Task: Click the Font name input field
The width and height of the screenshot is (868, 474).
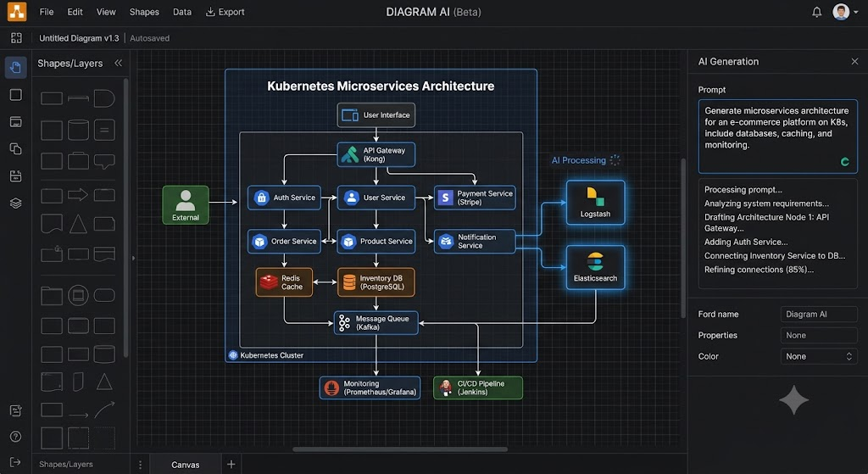Action: pyautogui.click(x=819, y=314)
